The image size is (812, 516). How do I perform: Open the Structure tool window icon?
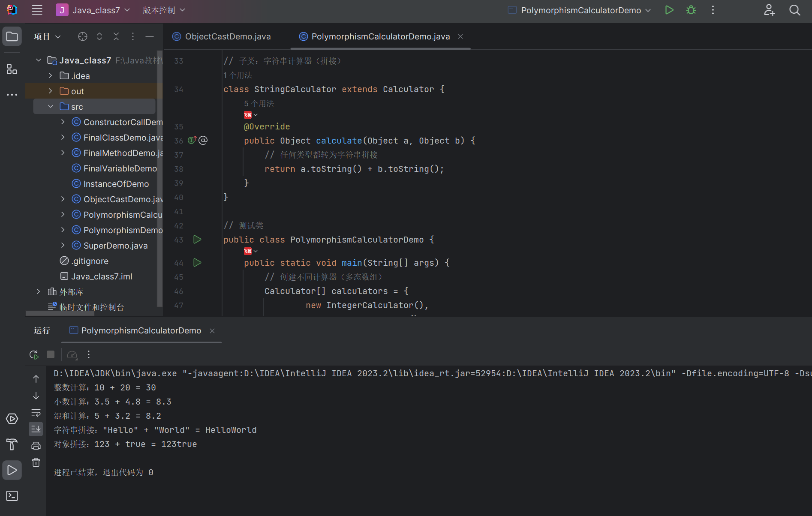click(x=12, y=69)
